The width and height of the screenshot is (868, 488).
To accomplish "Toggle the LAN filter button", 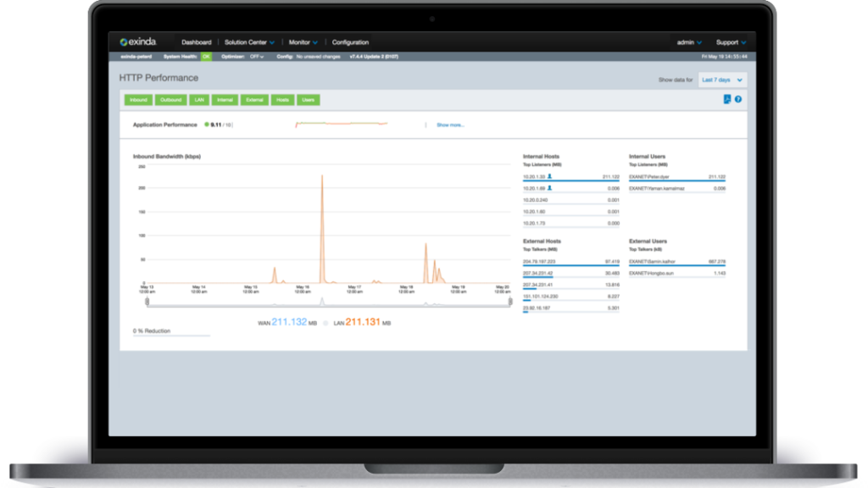I will [199, 100].
